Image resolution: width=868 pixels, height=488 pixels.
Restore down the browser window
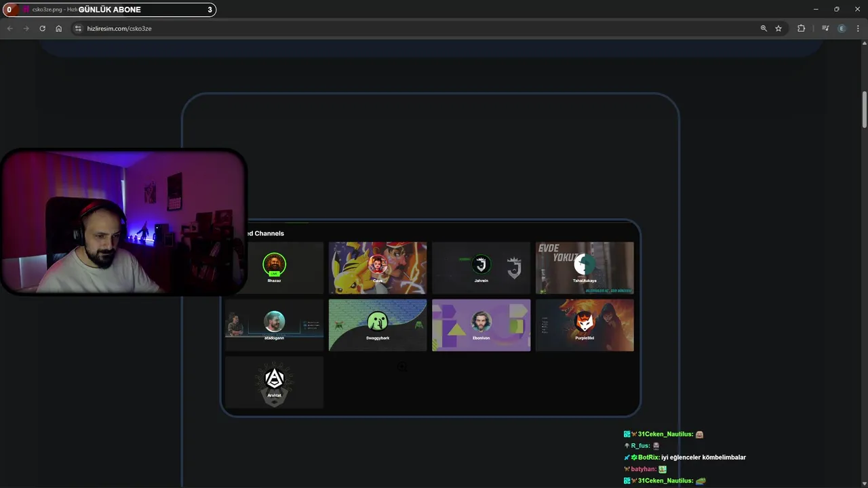pos(836,9)
